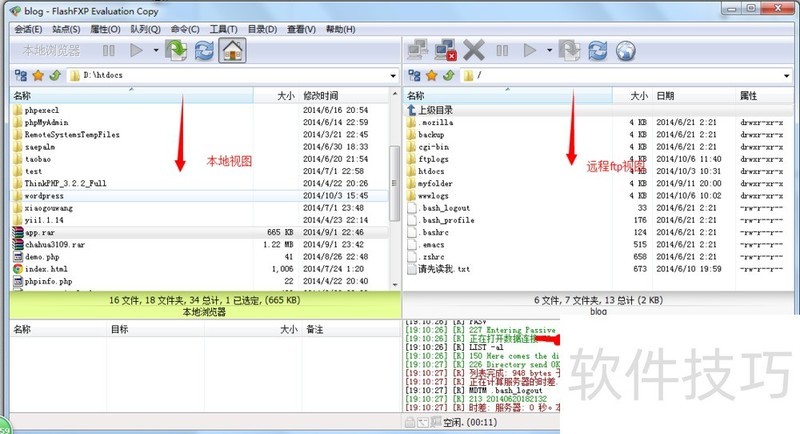Open the 目录(D) menu
The height and width of the screenshot is (434, 800).
262,29
